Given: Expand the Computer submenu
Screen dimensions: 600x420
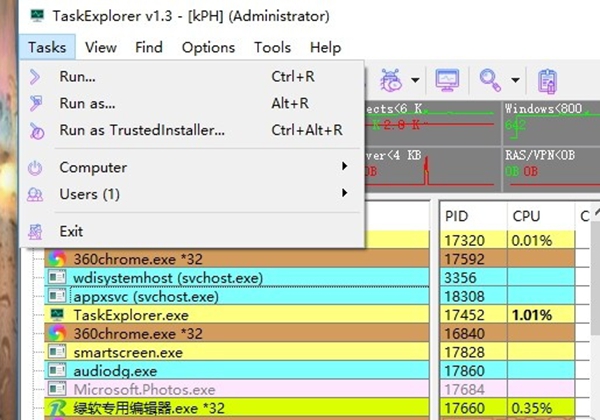Looking at the screenshot, I should [x=191, y=167].
